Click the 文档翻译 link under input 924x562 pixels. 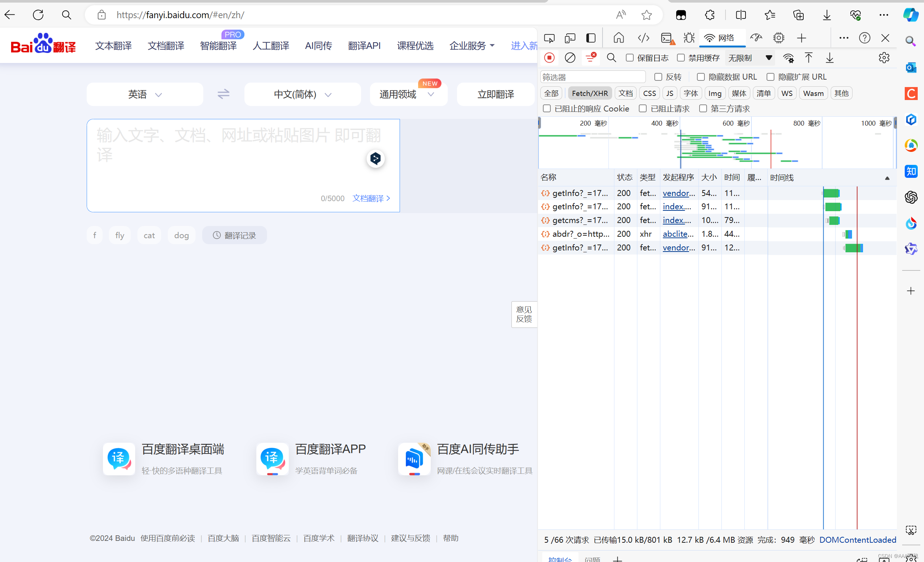coord(371,198)
